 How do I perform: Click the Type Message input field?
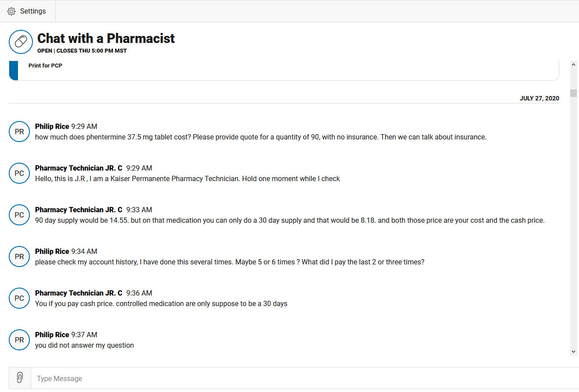pyautogui.click(x=305, y=378)
